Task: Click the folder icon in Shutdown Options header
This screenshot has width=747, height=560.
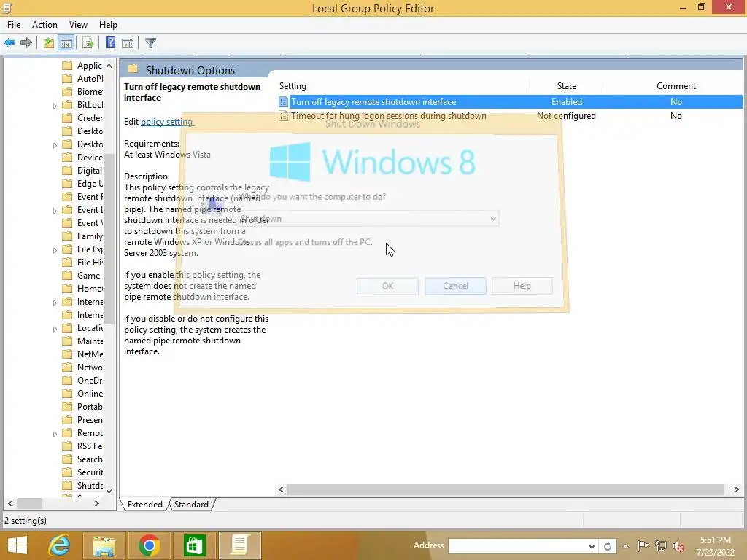Action: 133,69
